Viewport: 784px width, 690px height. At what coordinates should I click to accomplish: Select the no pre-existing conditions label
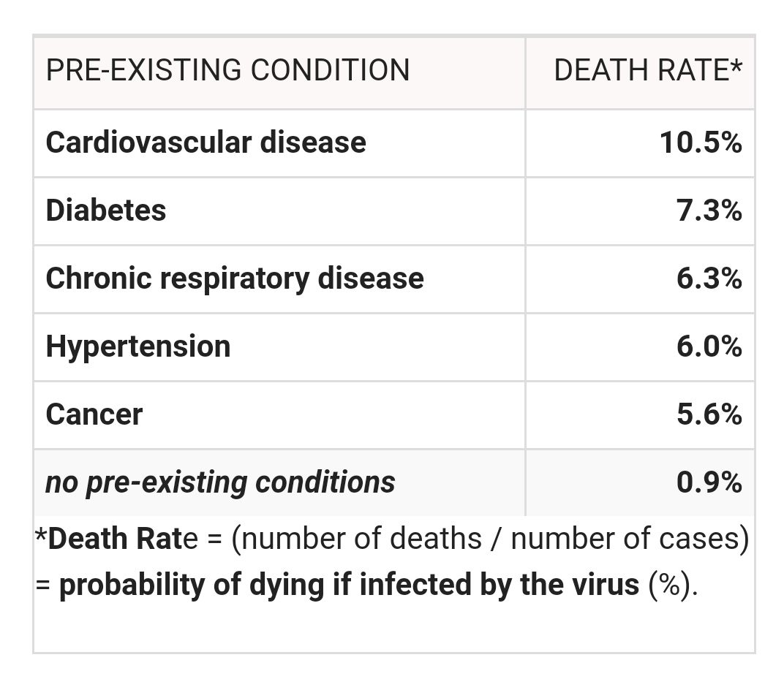[220, 482]
